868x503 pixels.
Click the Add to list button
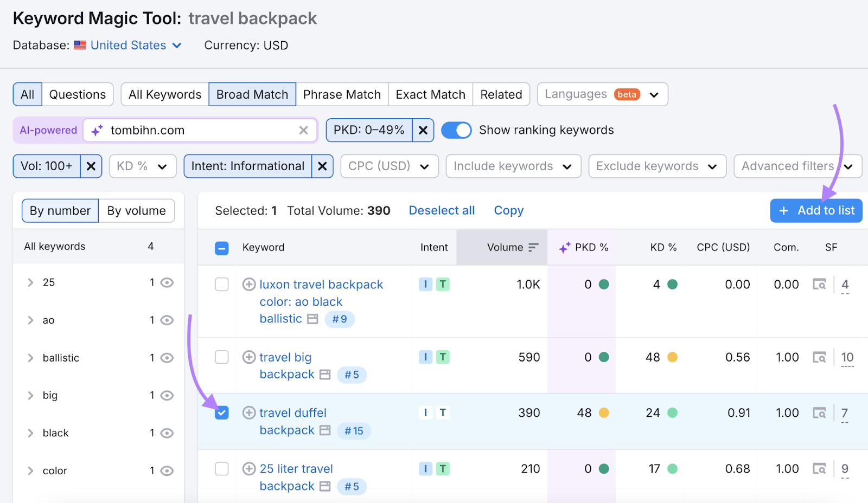point(816,210)
